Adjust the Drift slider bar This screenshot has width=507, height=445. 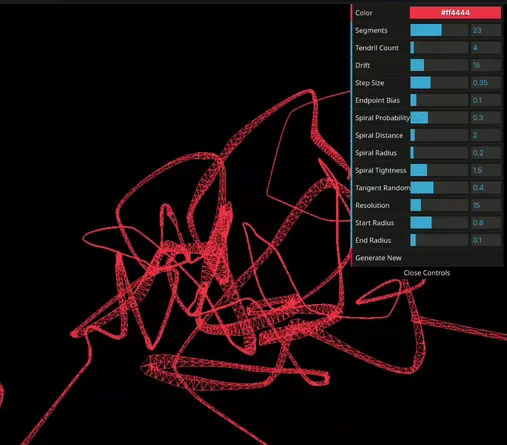[439, 65]
